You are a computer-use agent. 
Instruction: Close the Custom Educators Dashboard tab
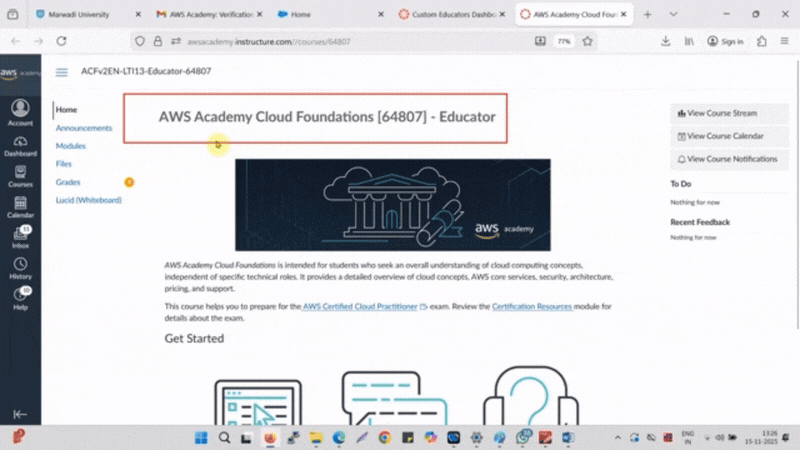503,14
